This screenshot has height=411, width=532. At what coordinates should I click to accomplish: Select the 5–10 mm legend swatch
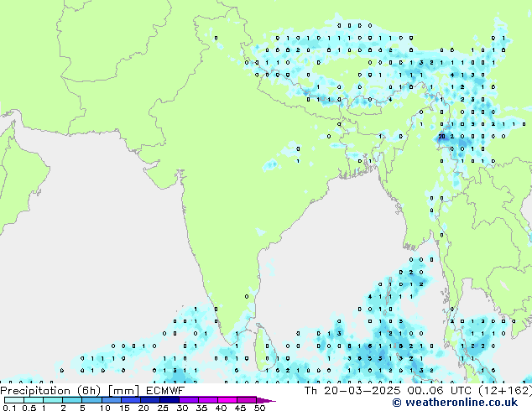pos(91,400)
